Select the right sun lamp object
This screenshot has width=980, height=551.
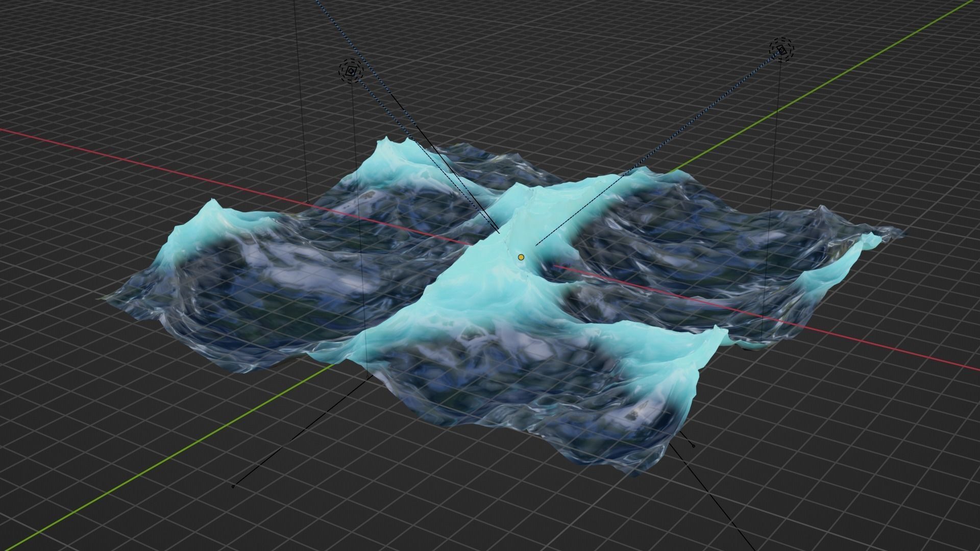[782, 50]
